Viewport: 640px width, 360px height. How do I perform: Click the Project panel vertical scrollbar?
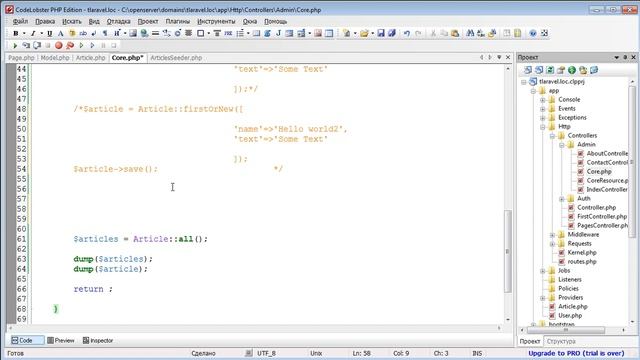632,161
